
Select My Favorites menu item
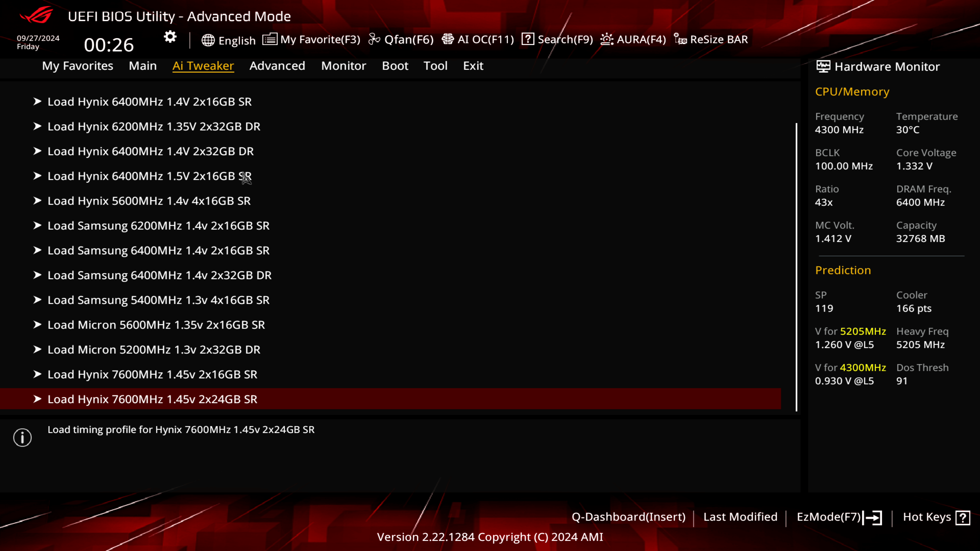tap(77, 65)
